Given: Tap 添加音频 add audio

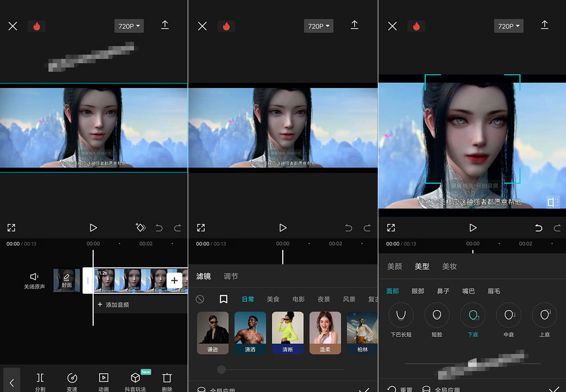Looking at the screenshot, I should click(x=113, y=305).
